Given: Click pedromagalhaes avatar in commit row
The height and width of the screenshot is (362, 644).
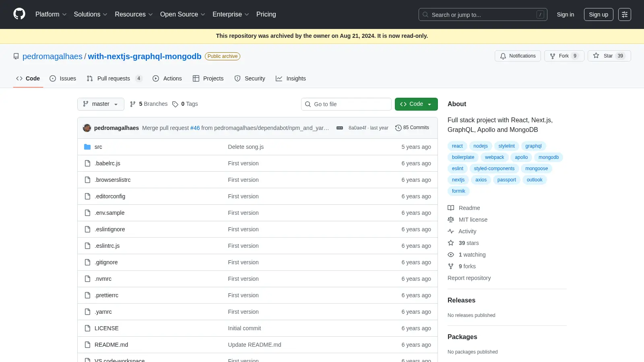Looking at the screenshot, I should click(x=87, y=128).
